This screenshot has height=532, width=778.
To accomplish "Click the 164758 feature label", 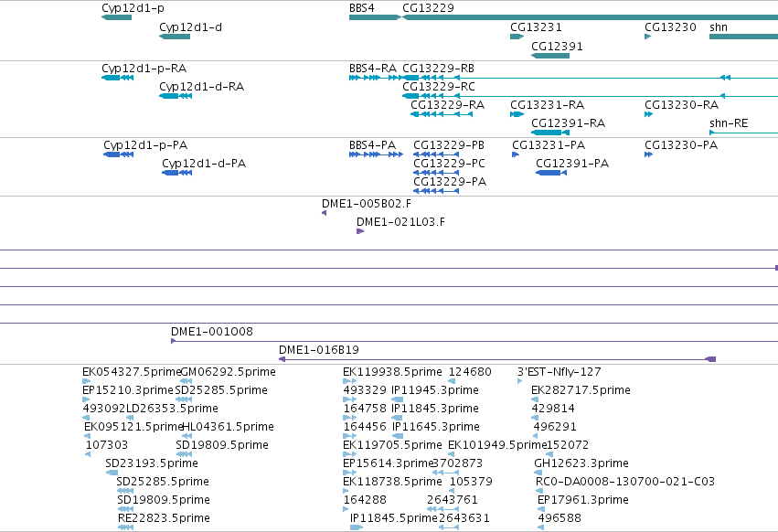I will click(365, 409).
